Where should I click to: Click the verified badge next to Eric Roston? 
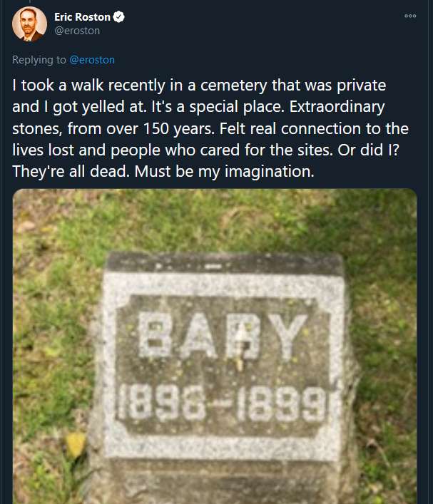coord(120,17)
